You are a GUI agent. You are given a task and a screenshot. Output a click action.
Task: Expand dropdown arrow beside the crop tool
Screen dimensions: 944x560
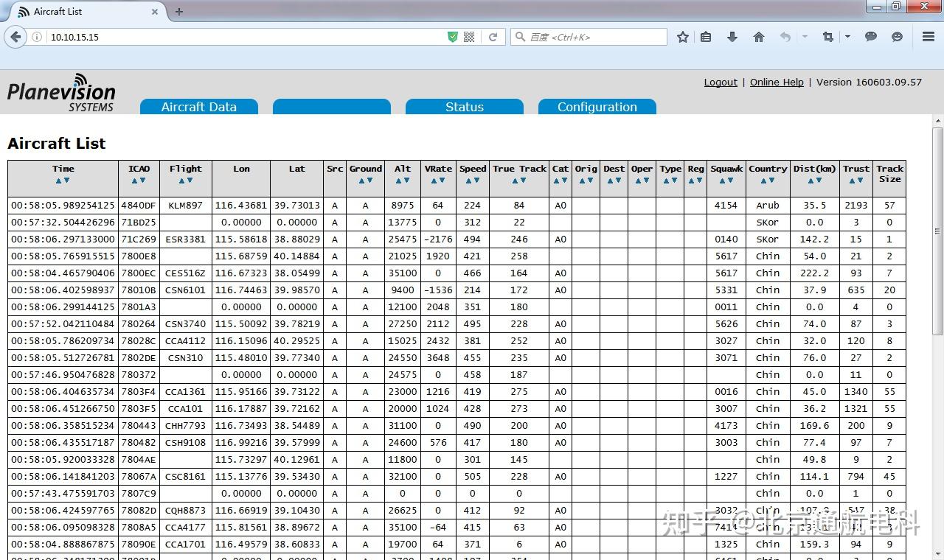coord(847,37)
